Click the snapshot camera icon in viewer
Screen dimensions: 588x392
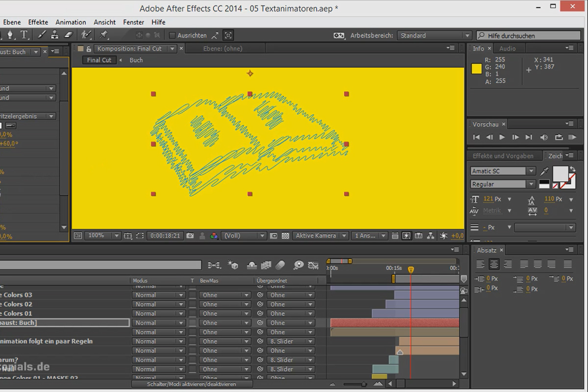coord(190,236)
